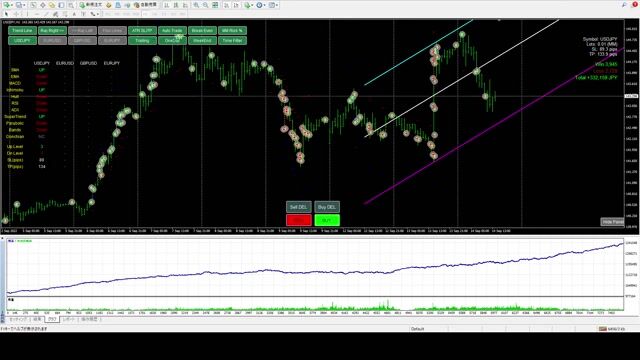
Task: Click connection status indicator in status bar
Action: (612, 329)
